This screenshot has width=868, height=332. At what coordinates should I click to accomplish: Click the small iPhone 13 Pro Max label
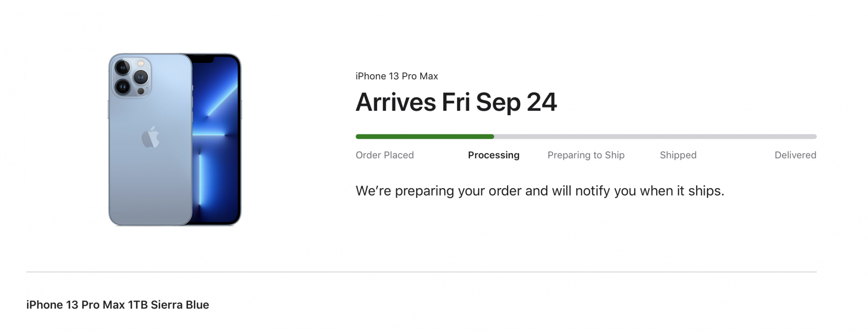(x=397, y=76)
